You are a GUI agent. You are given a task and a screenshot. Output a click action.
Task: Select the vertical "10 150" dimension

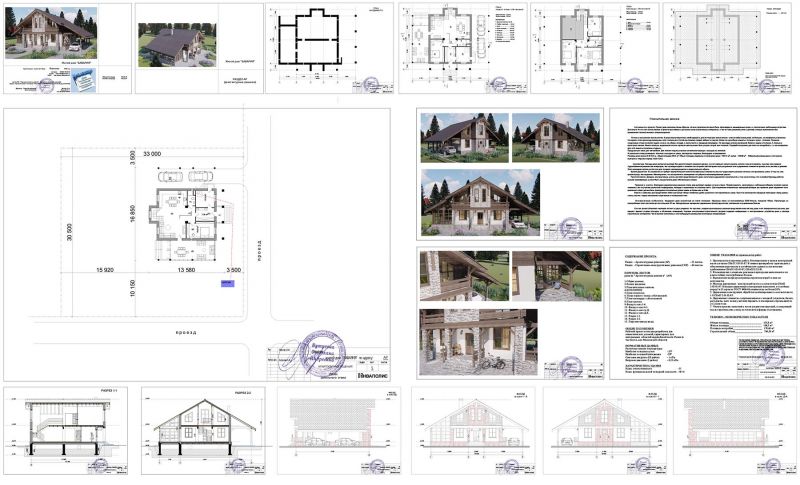[133, 288]
